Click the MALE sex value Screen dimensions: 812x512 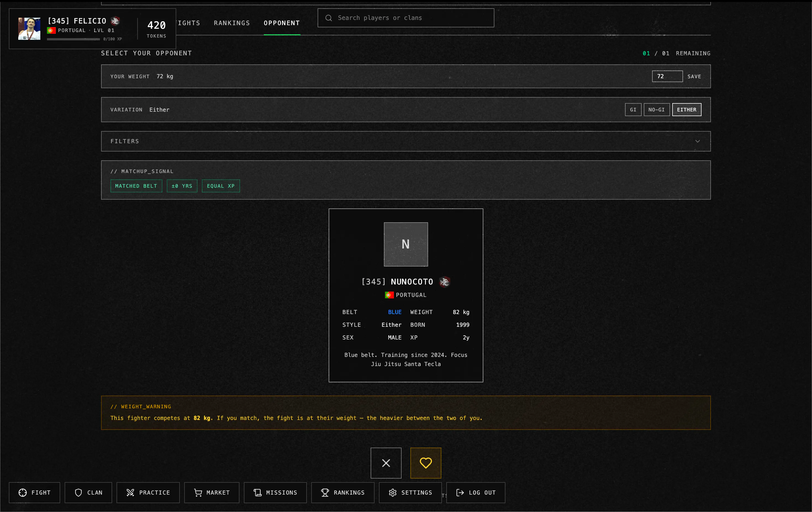coord(394,338)
